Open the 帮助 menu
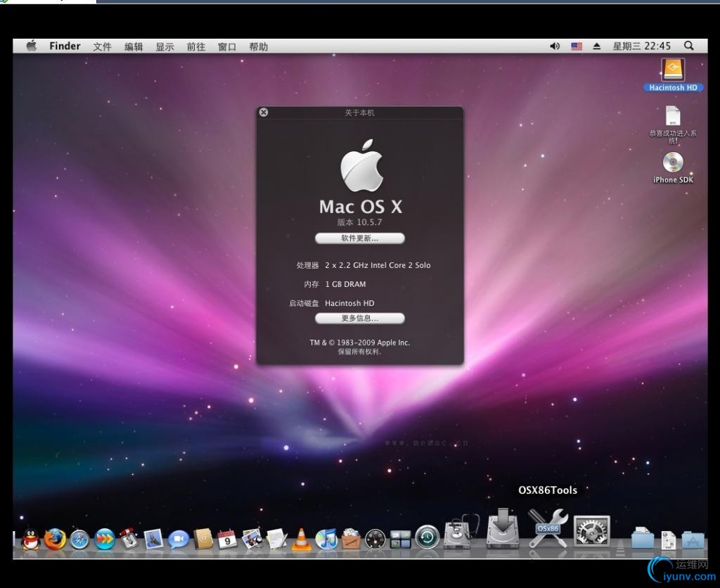Image resolution: width=720 pixels, height=588 pixels. click(x=258, y=46)
